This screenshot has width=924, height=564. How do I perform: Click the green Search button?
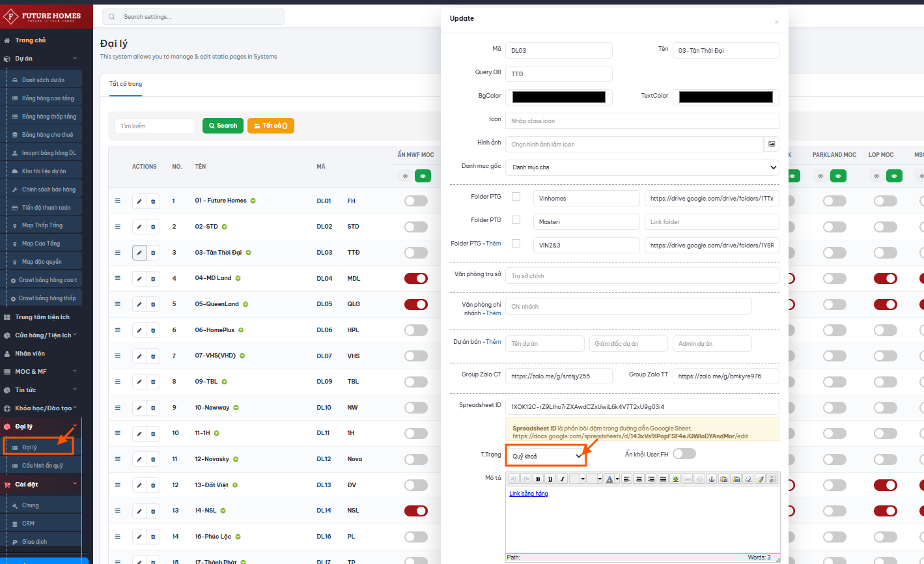[x=223, y=126]
